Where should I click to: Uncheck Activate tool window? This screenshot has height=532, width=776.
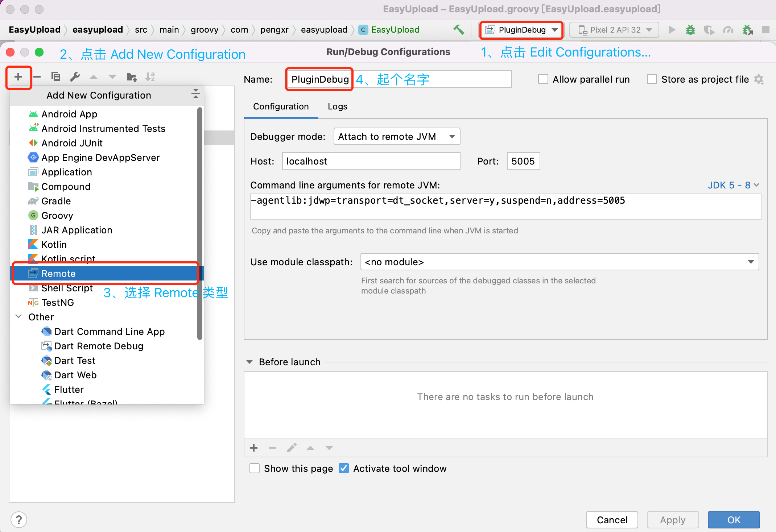(344, 468)
